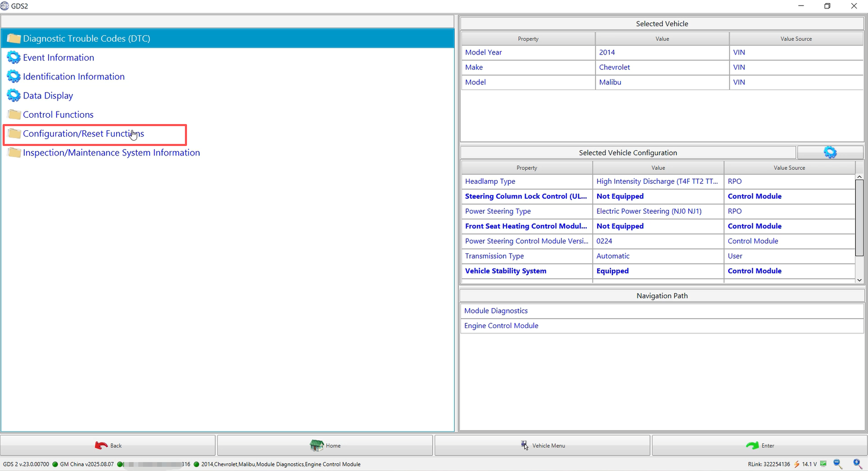Screen dimensions: 868x471
Task: Click the Data Display gear icon
Action: (14, 96)
